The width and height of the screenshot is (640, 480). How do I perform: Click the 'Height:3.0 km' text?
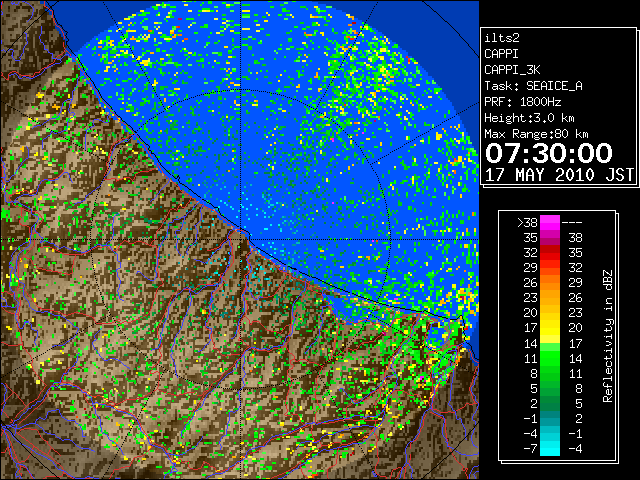pyautogui.click(x=529, y=118)
